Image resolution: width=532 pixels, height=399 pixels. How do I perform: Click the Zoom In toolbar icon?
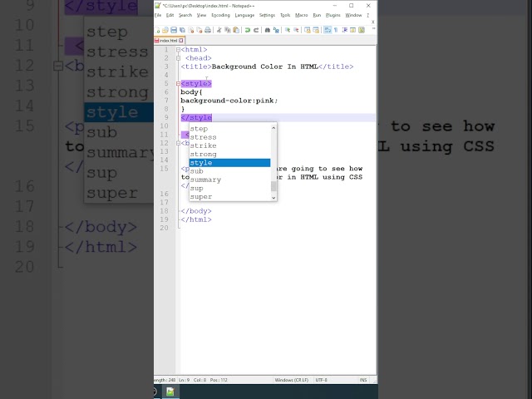(x=288, y=30)
